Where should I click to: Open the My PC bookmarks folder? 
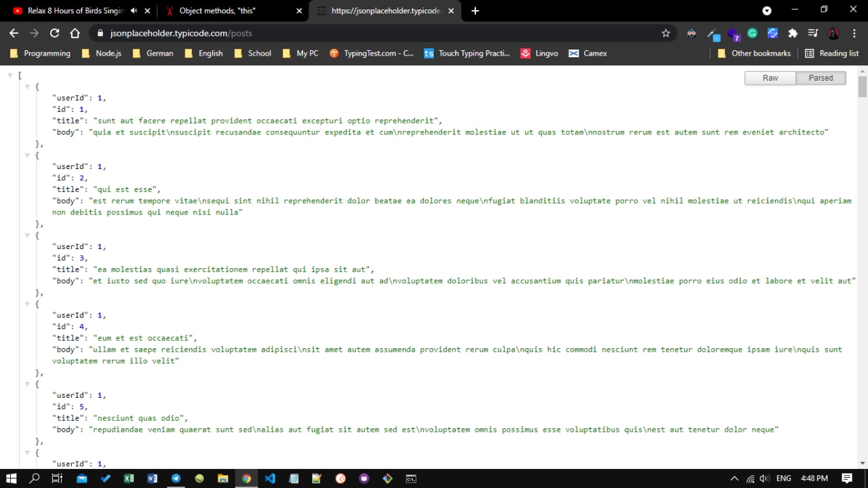300,53
